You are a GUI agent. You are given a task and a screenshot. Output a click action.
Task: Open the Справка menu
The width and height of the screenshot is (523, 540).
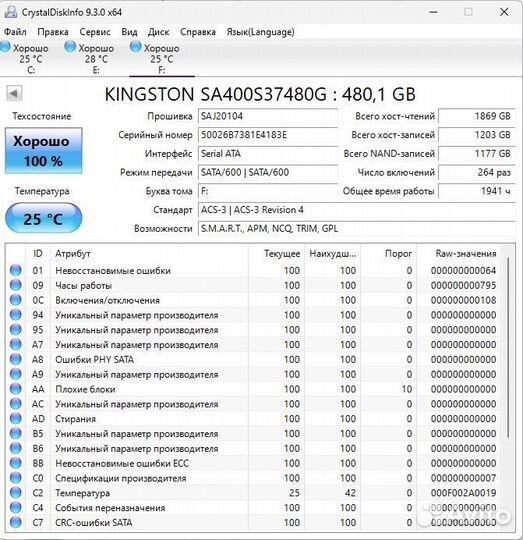[198, 32]
